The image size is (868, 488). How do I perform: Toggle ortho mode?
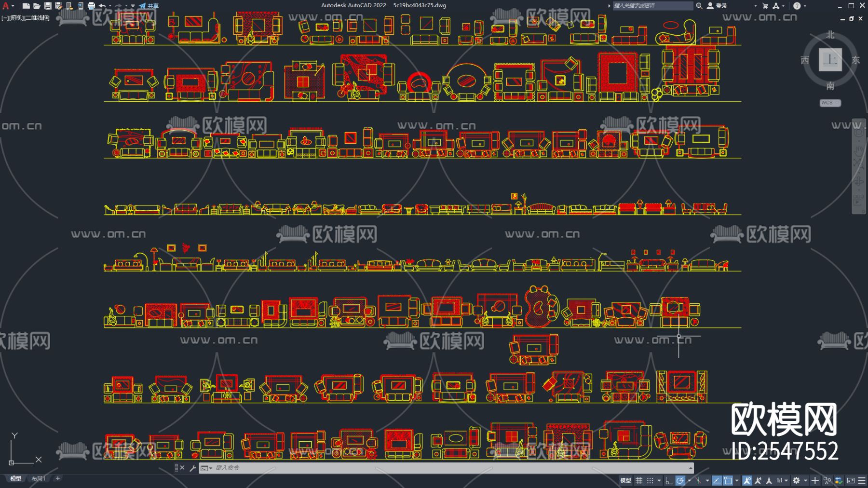click(669, 481)
